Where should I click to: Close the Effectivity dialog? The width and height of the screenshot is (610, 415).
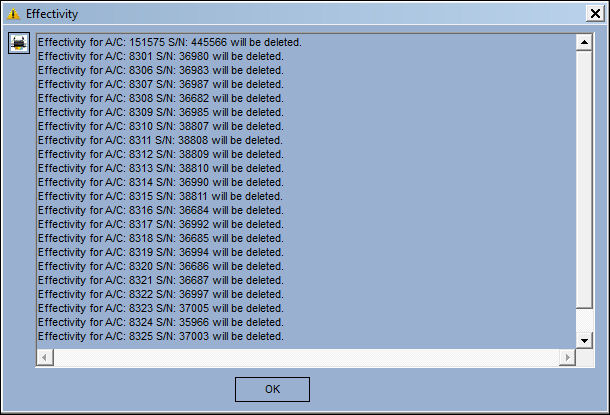(595, 14)
